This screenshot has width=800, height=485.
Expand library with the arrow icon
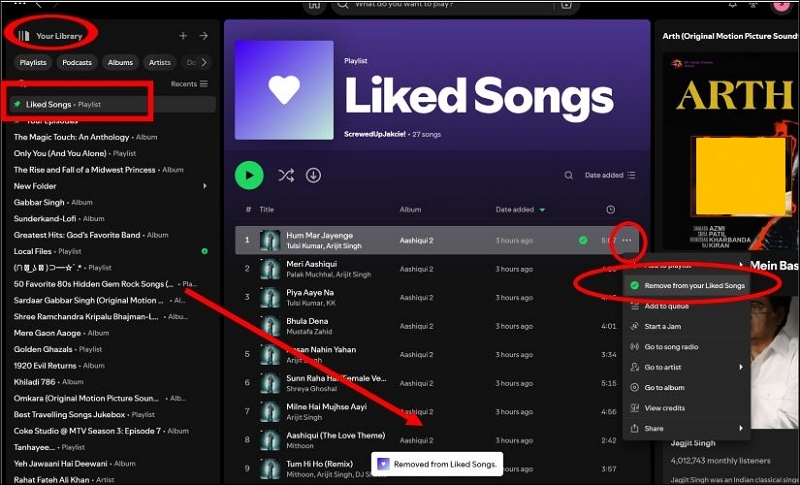[204, 36]
